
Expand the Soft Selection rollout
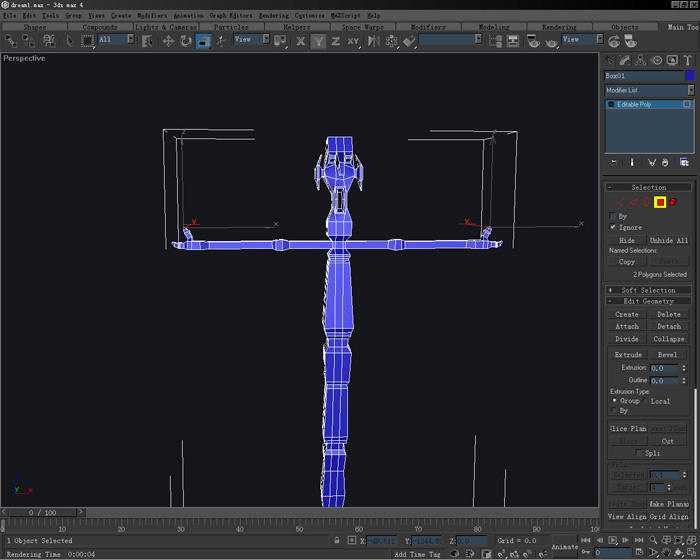pyautogui.click(x=649, y=290)
